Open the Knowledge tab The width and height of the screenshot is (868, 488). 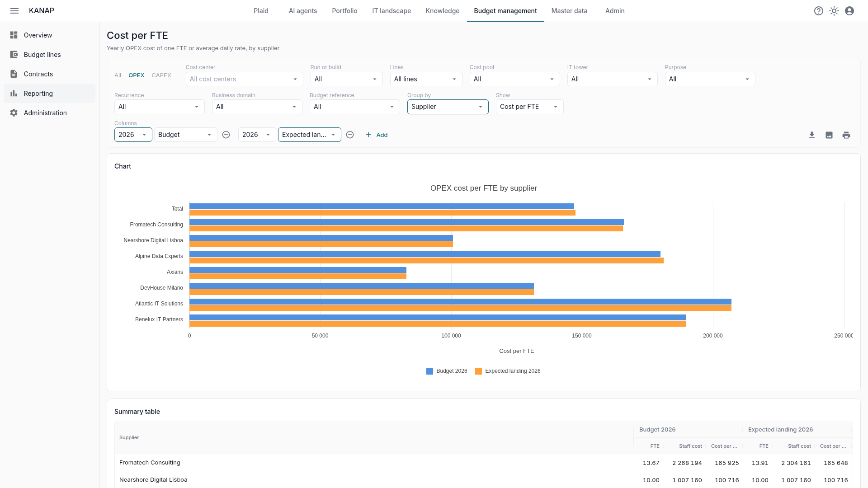tap(442, 11)
